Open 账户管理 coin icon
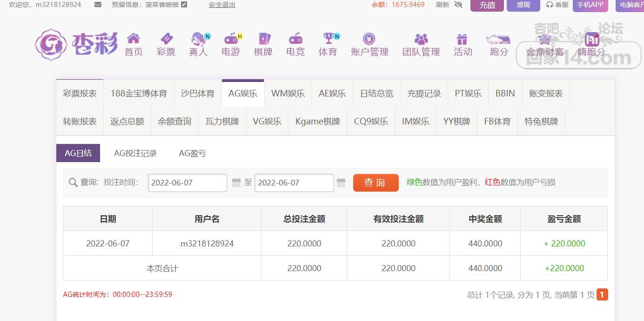 [369, 38]
